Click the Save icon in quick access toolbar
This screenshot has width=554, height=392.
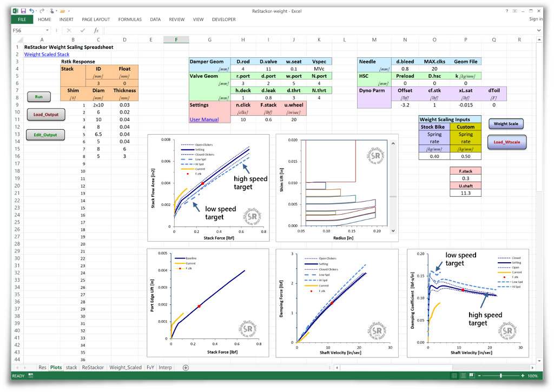tap(23, 11)
